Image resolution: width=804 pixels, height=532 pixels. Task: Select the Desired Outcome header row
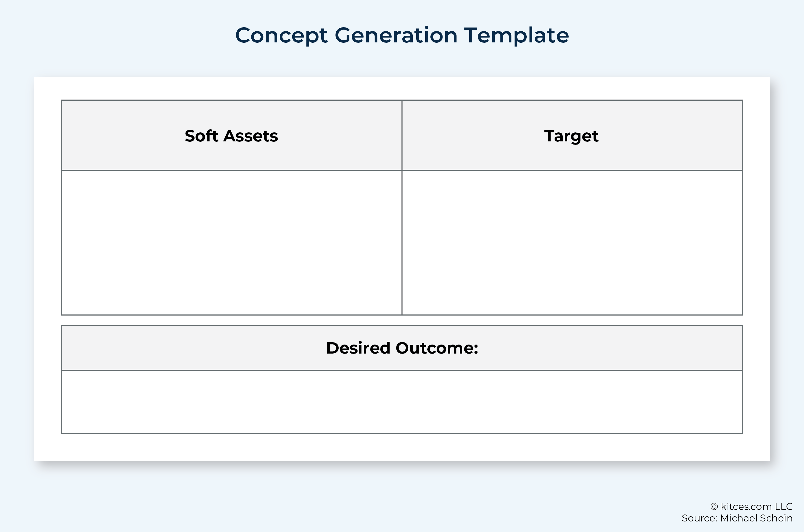point(402,348)
